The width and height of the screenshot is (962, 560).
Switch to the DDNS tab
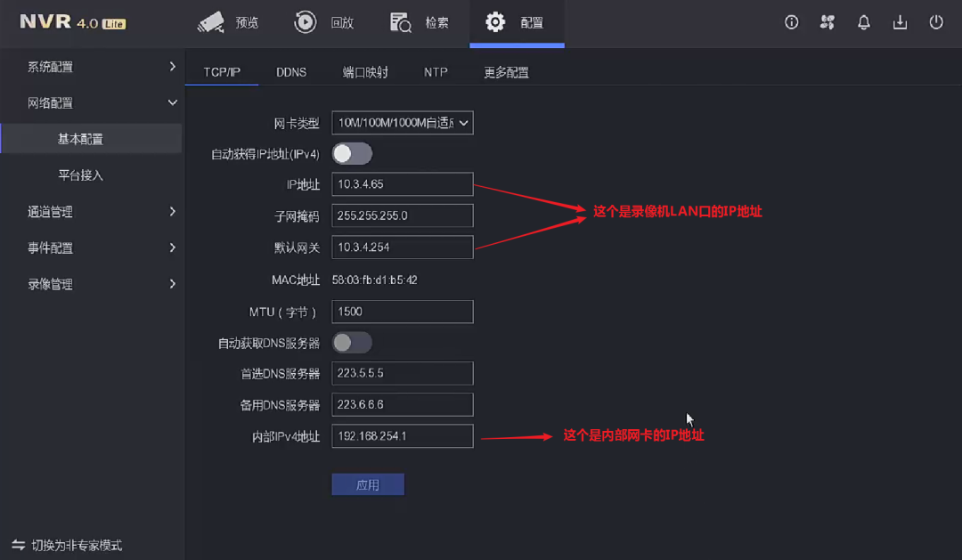click(292, 71)
